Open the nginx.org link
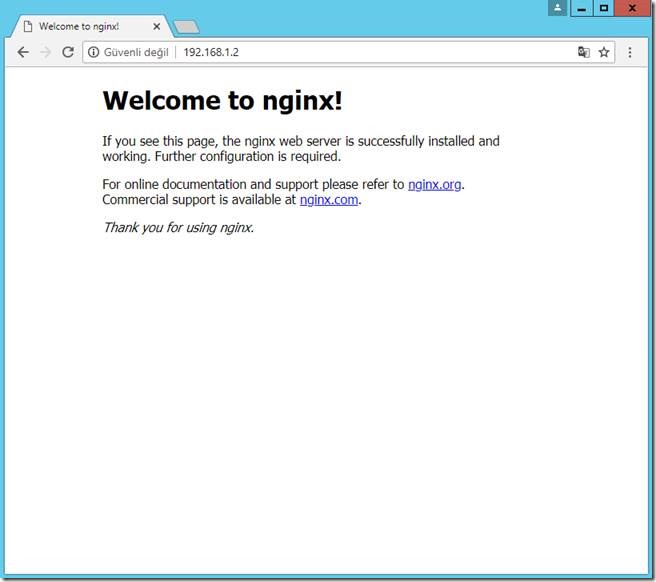This screenshot has height=582, width=656. tap(434, 185)
